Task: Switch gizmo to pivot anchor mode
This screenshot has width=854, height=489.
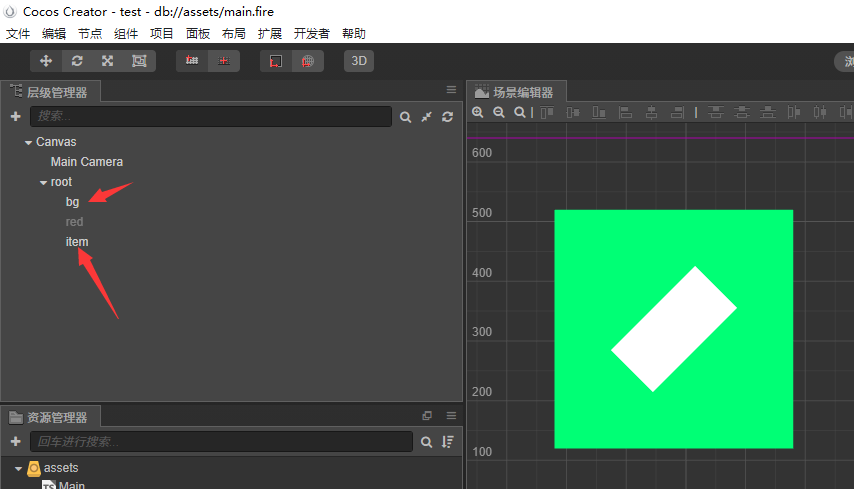Action: 192,61
